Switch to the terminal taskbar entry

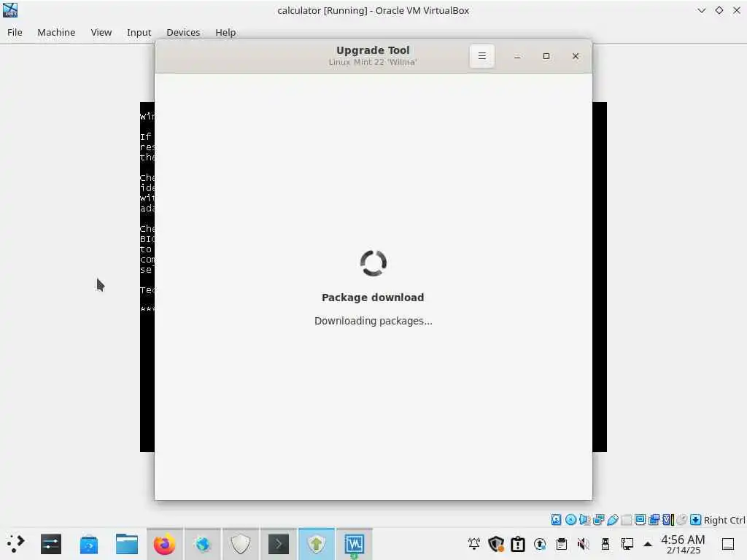click(x=279, y=544)
